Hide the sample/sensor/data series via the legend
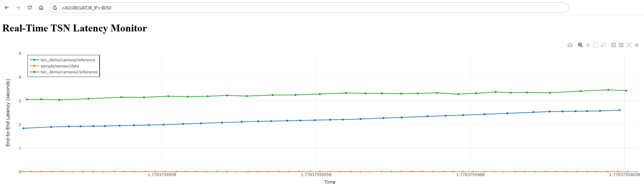 (59, 66)
